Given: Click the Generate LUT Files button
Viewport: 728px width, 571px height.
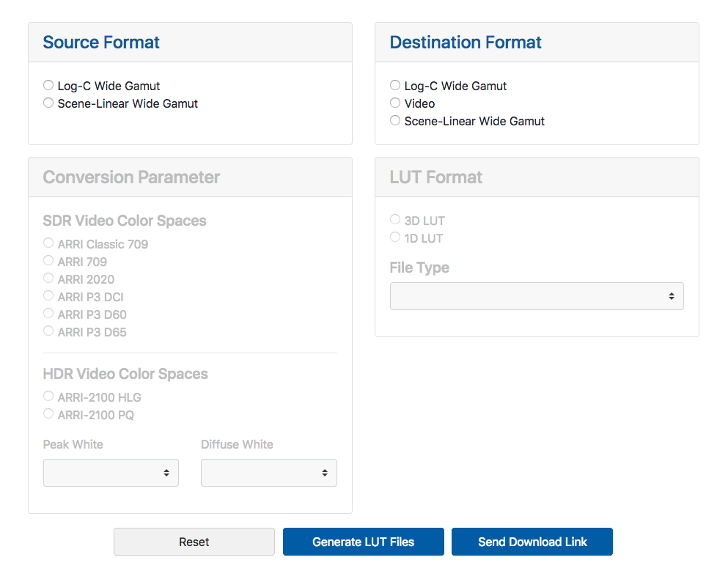Looking at the screenshot, I should tap(363, 542).
